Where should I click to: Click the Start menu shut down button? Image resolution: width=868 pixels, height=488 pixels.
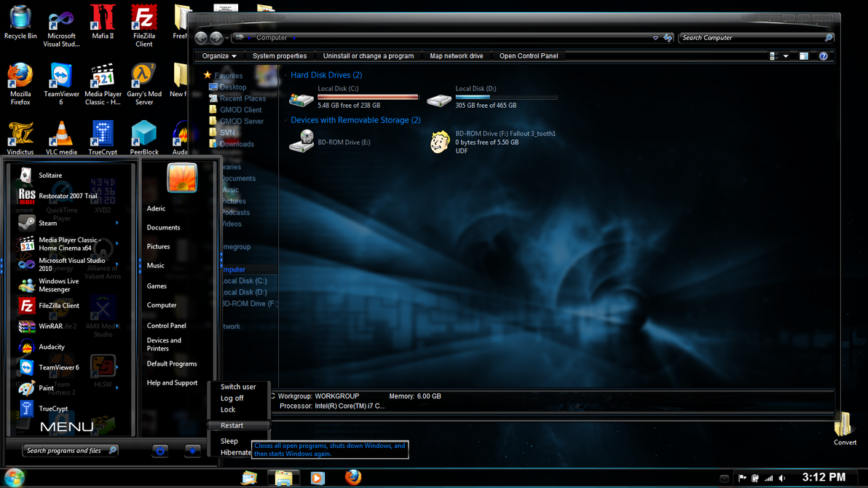[160, 450]
